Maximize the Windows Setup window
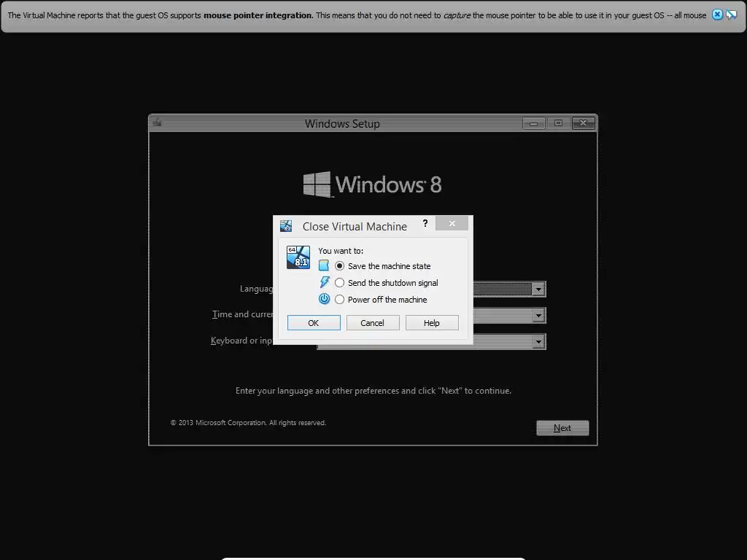This screenshot has height=560, width=747. [x=558, y=123]
